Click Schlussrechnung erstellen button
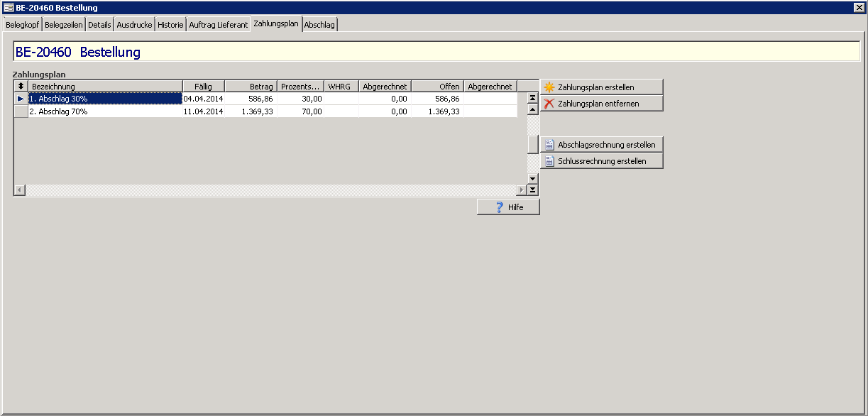The height and width of the screenshot is (416, 868). [601, 160]
